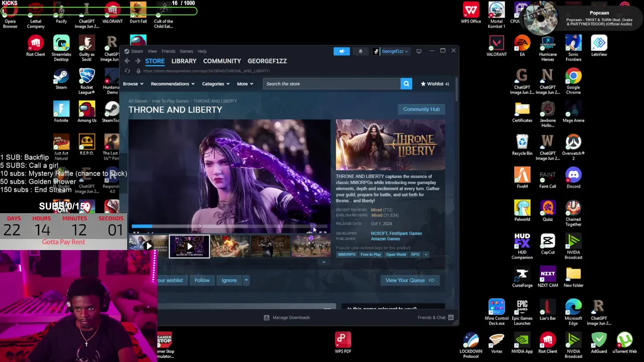Click View Your Queue button

(x=410, y=280)
